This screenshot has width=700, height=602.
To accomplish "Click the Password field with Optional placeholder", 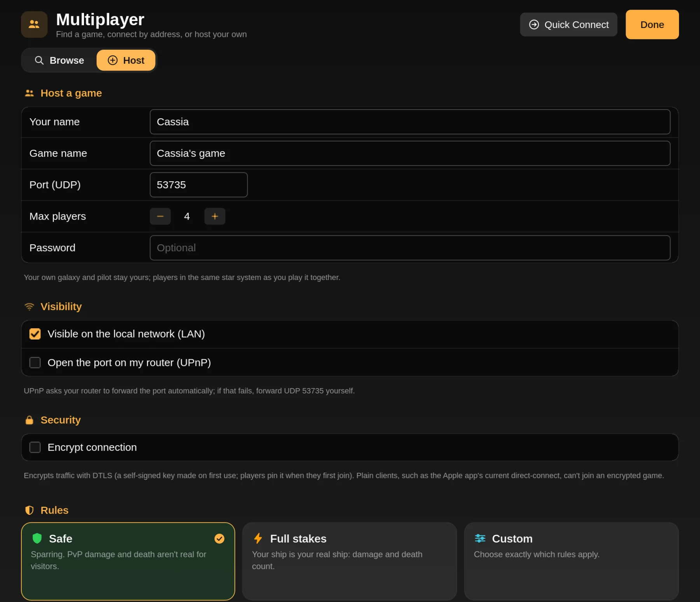I will pos(410,248).
